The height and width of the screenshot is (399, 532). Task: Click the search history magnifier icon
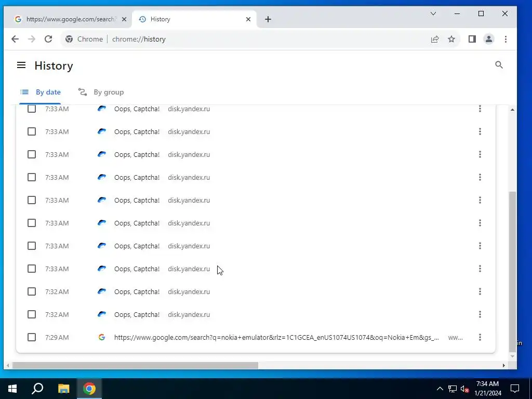tap(499, 65)
